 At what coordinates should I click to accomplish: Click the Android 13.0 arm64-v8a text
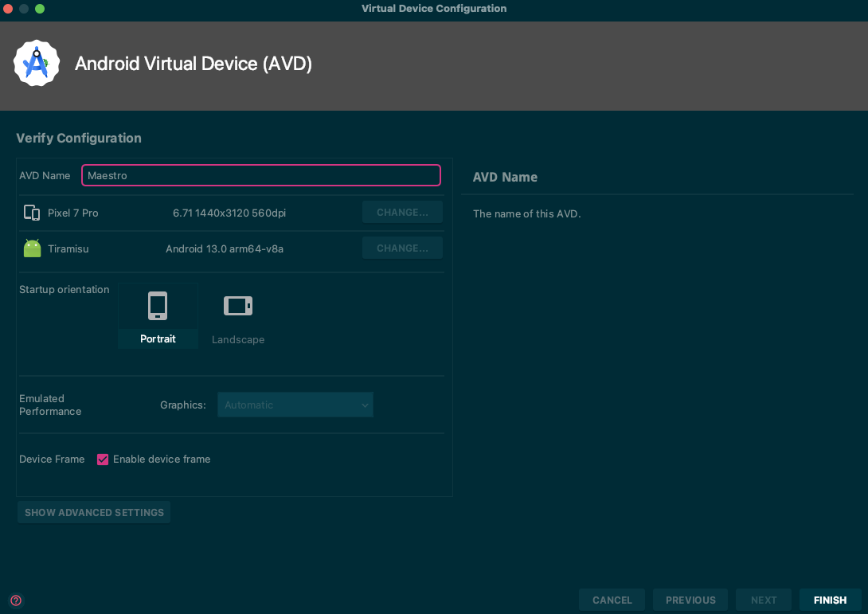pos(225,248)
